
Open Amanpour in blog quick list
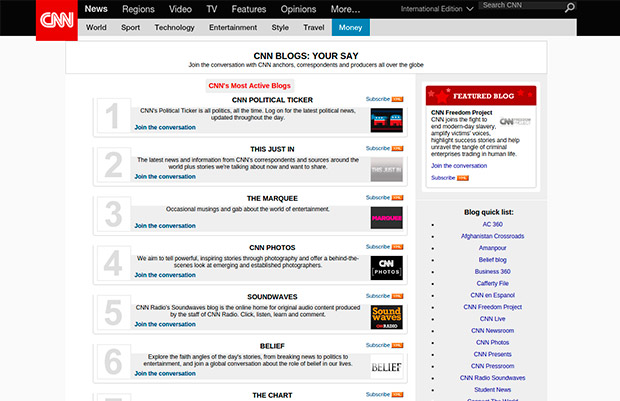[492, 248]
